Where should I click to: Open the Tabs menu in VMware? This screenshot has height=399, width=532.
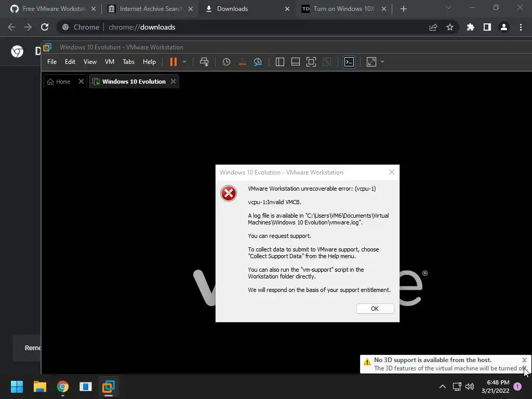tap(129, 62)
